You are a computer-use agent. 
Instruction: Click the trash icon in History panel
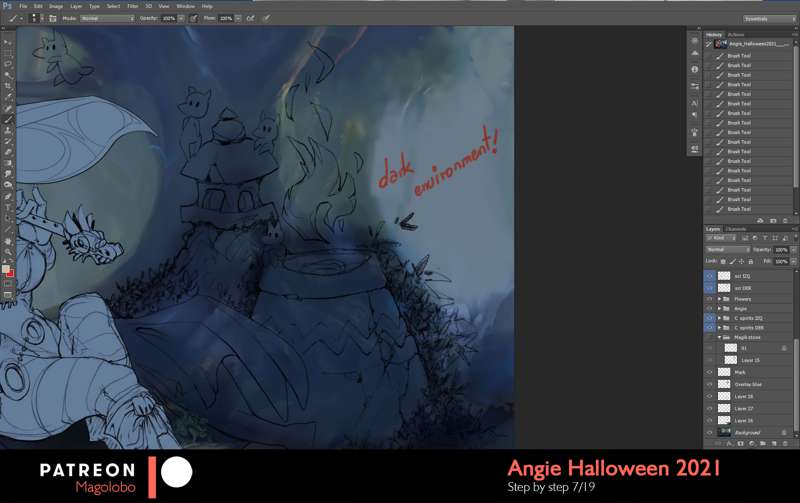tap(785, 220)
